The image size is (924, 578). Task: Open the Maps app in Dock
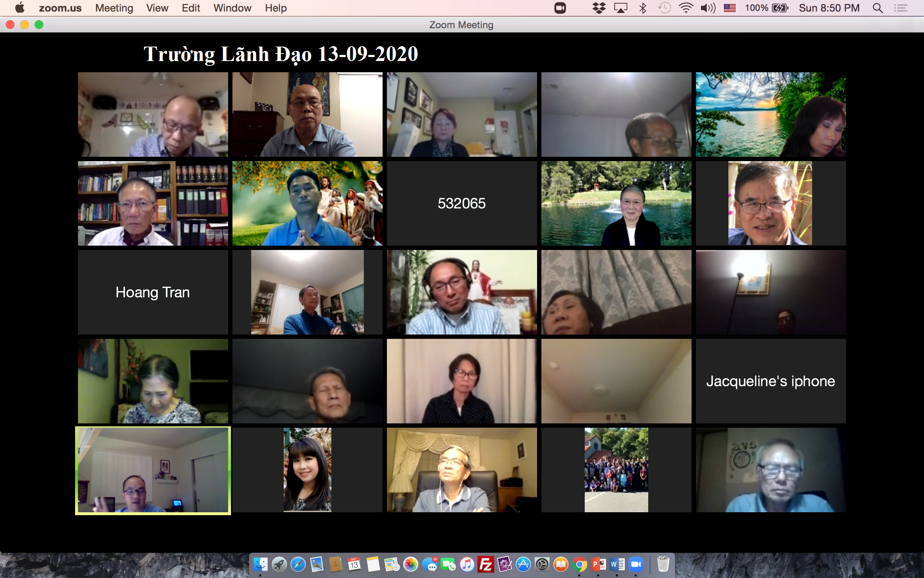tap(391, 564)
